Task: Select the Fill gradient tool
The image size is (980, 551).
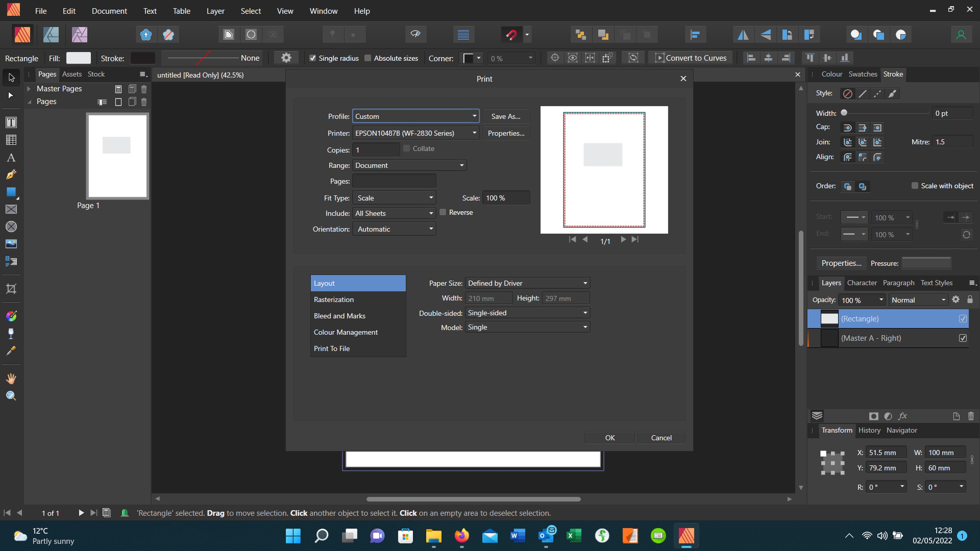Action: coord(11,316)
